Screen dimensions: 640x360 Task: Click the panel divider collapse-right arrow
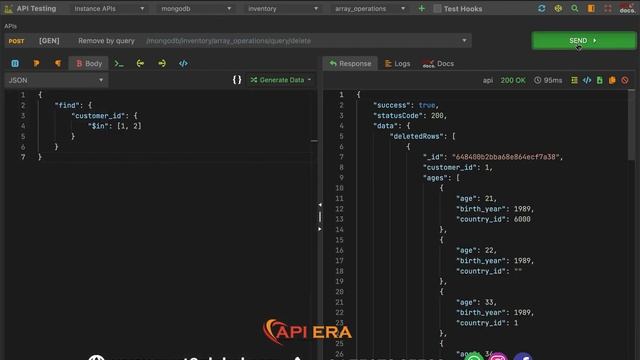point(320,229)
